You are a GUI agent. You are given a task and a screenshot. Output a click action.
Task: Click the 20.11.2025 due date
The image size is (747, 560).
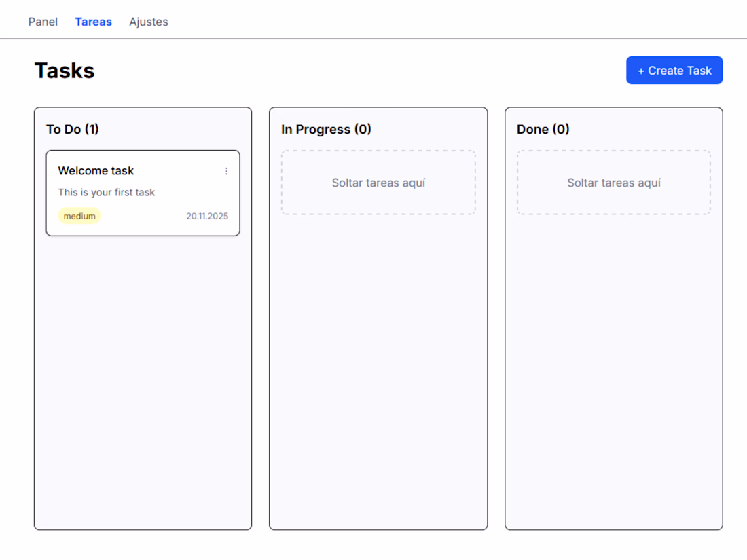point(207,217)
